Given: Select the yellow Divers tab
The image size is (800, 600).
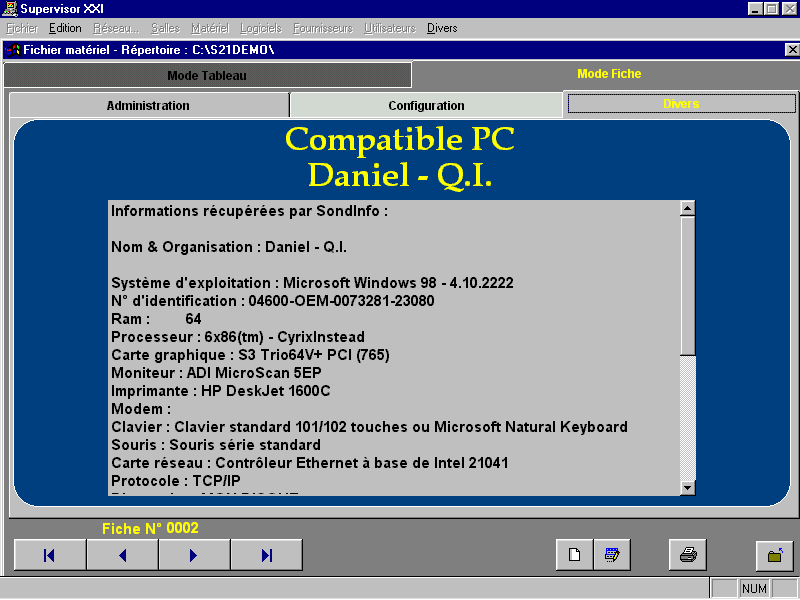Looking at the screenshot, I should (x=681, y=104).
